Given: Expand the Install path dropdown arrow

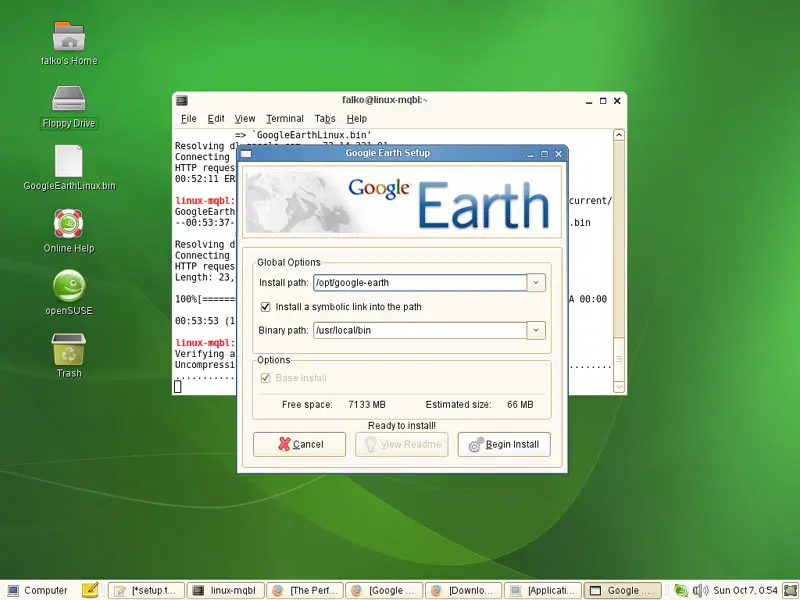Looking at the screenshot, I should click(x=536, y=283).
